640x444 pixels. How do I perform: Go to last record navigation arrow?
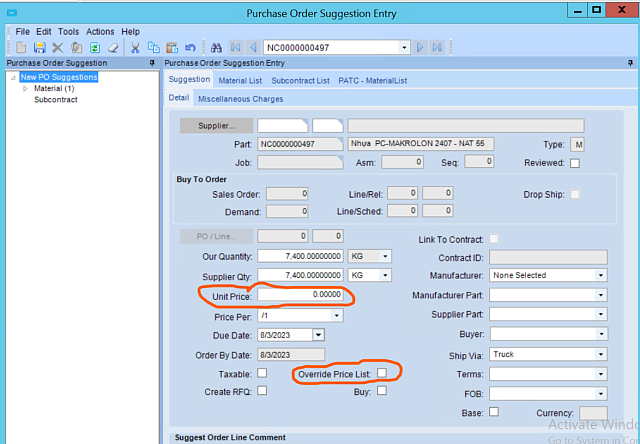click(437, 48)
